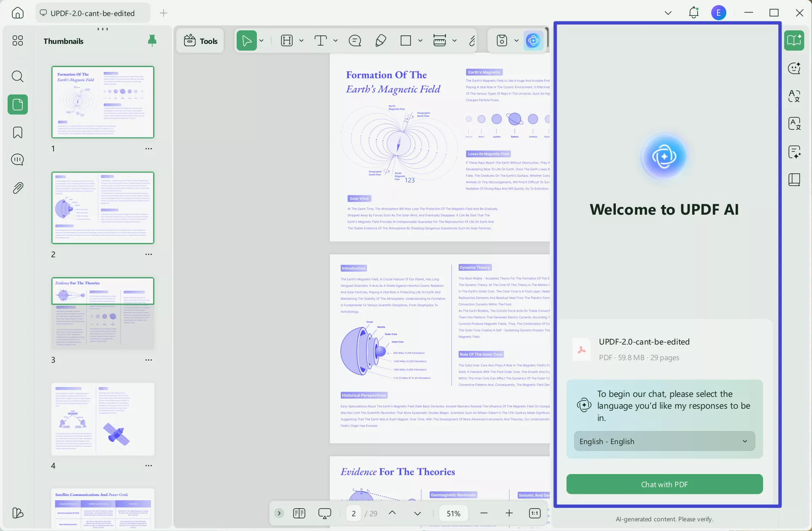Viewport: 812px width, 531px height.
Task: Select the Pencil markup tool
Action: [380, 40]
